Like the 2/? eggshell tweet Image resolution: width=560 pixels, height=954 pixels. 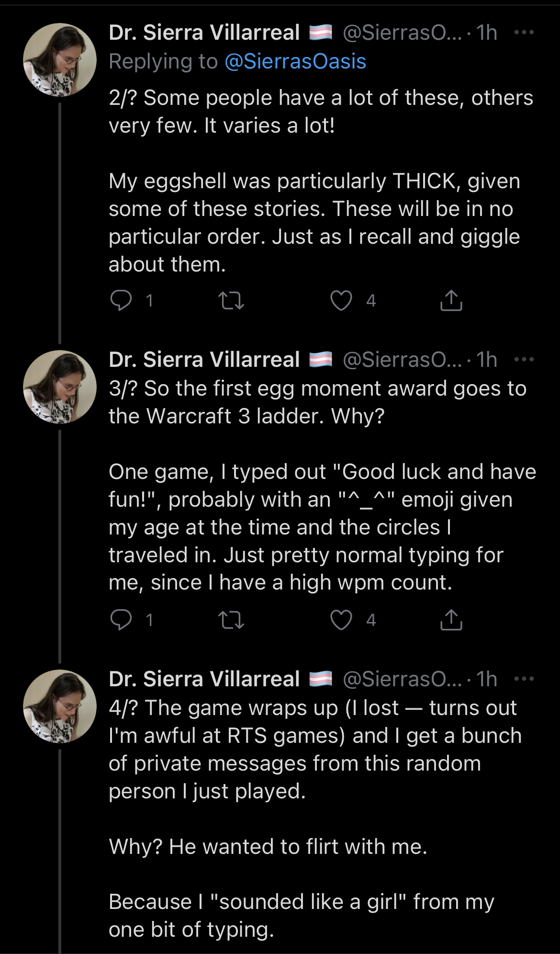pos(341,301)
